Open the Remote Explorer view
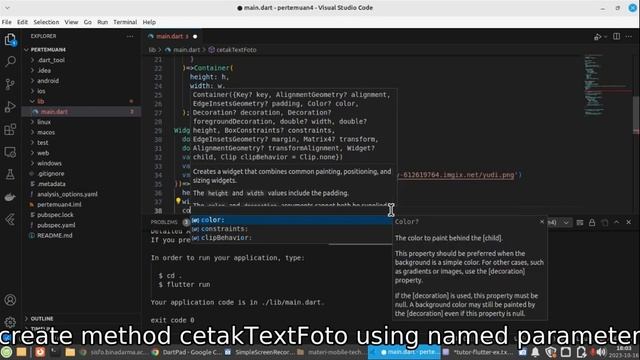 point(10,152)
